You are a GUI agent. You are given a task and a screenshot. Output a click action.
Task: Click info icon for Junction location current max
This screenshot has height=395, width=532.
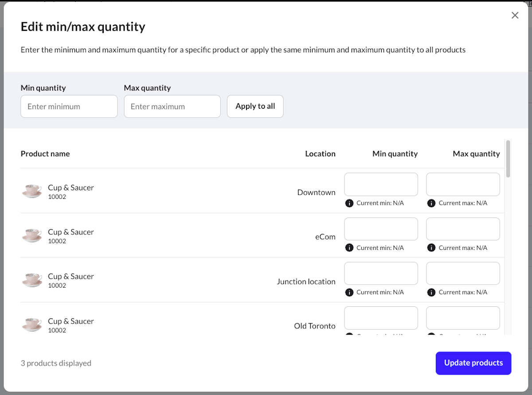point(431,292)
